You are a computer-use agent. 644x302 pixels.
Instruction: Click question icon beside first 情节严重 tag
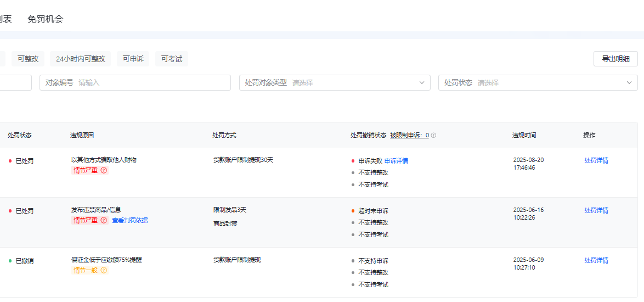pyautogui.click(x=104, y=170)
